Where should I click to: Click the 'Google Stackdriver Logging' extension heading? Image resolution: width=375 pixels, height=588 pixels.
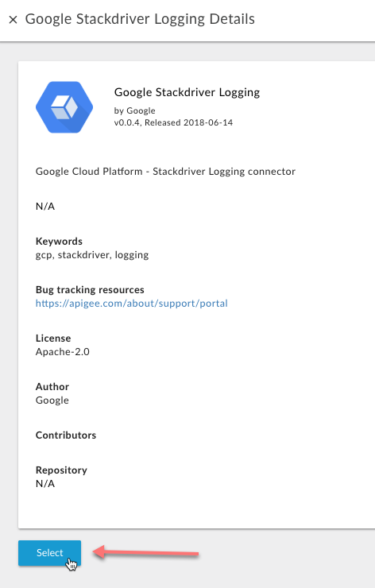pos(187,92)
